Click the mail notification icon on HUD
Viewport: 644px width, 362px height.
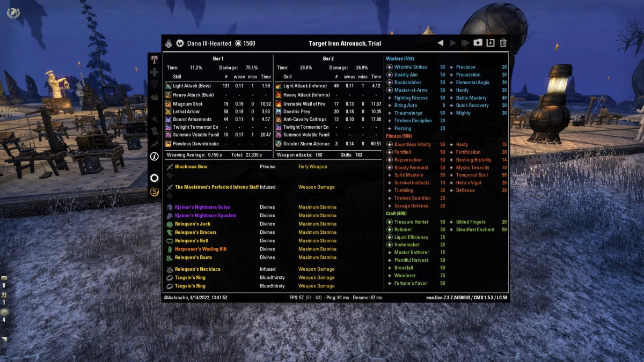click(4, 278)
